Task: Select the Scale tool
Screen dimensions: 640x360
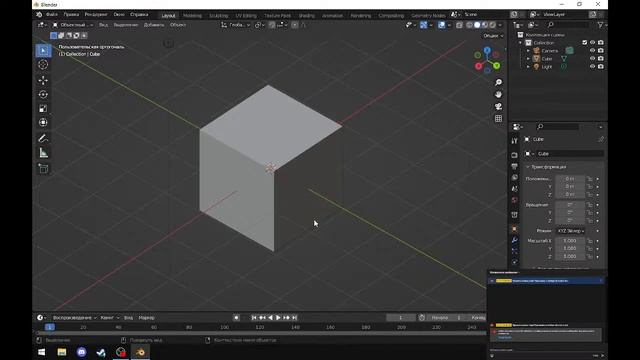Action: tap(43, 108)
